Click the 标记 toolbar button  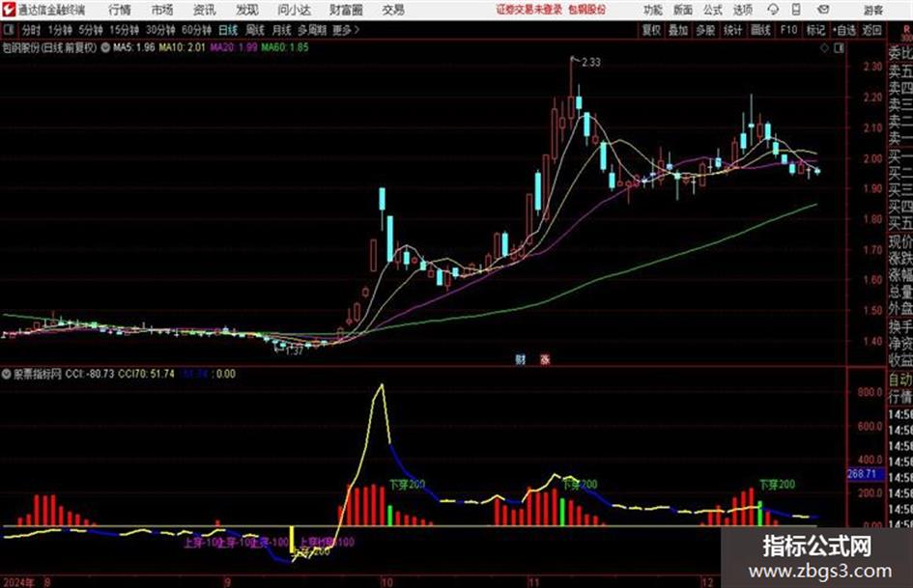815,30
